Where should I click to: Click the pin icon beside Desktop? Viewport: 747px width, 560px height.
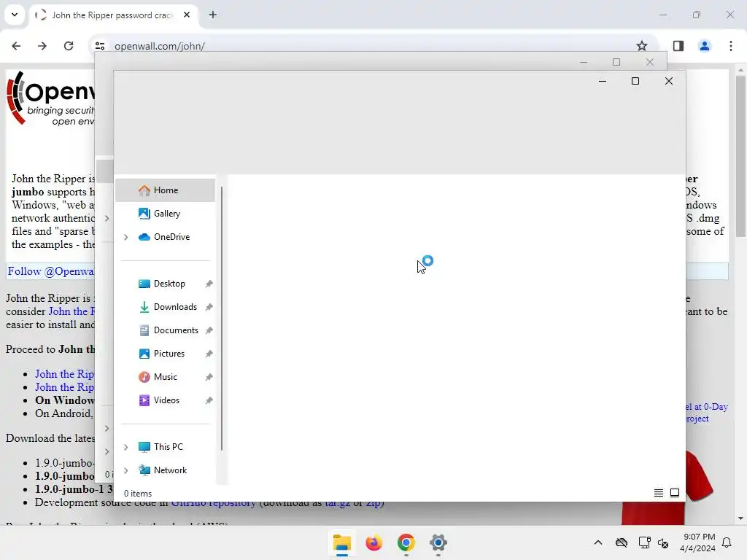click(x=209, y=284)
